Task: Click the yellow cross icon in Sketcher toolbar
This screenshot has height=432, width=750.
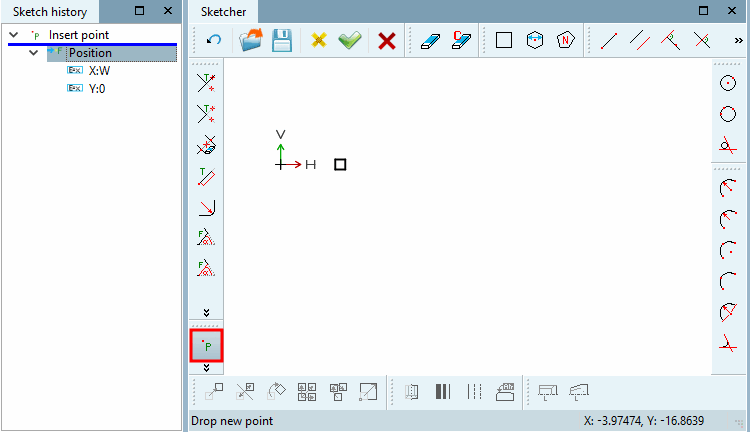Action: tap(319, 40)
